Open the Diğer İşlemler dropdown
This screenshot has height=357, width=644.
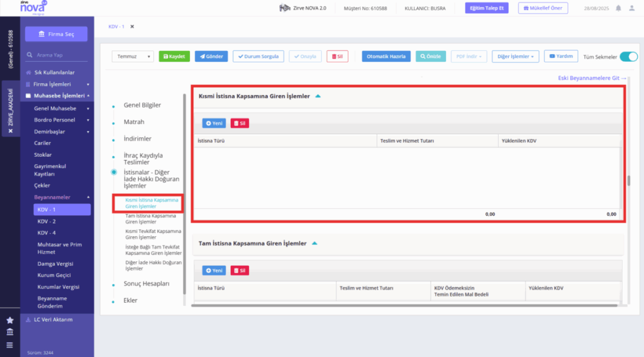(x=515, y=56)
